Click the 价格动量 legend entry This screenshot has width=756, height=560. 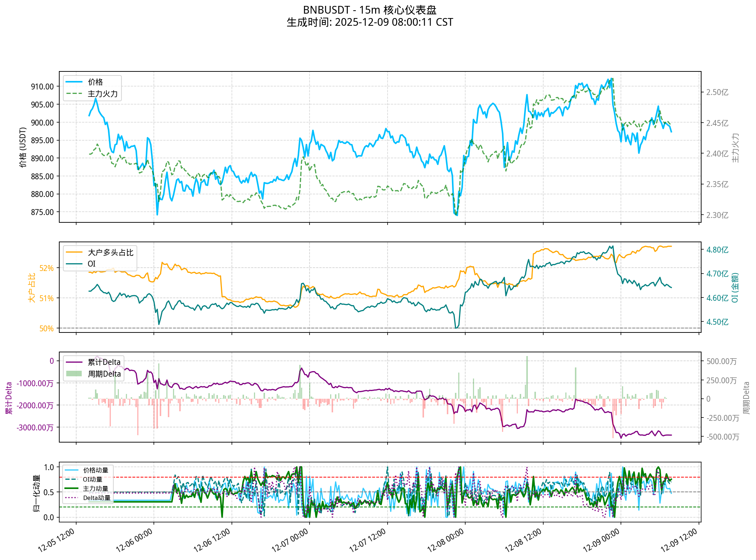tap(95, 470)
